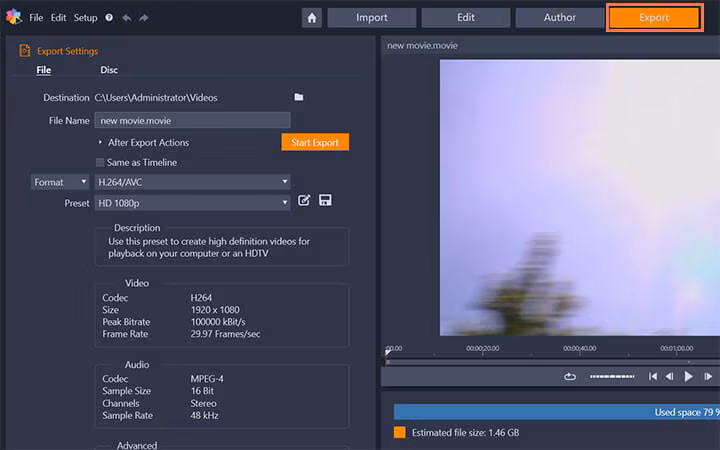Click the 00:00:40.00 timeline marker
720x450 pixels.
coord(579,349)
